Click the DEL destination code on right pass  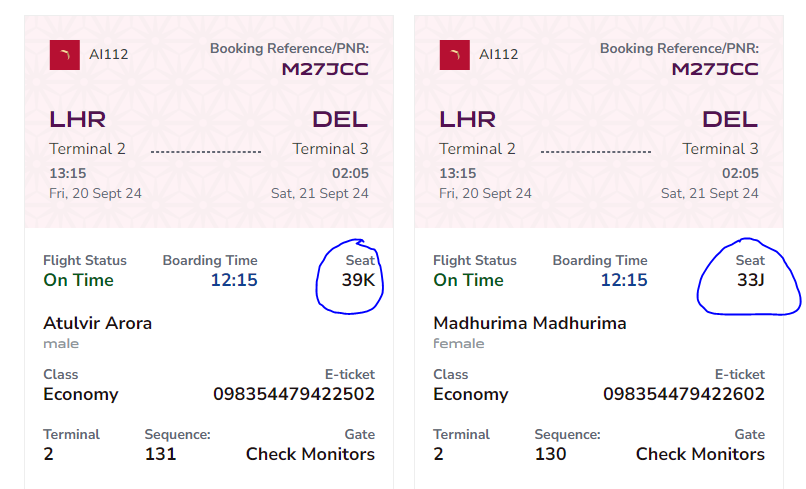pyautogui.click(x=730, y=120)
